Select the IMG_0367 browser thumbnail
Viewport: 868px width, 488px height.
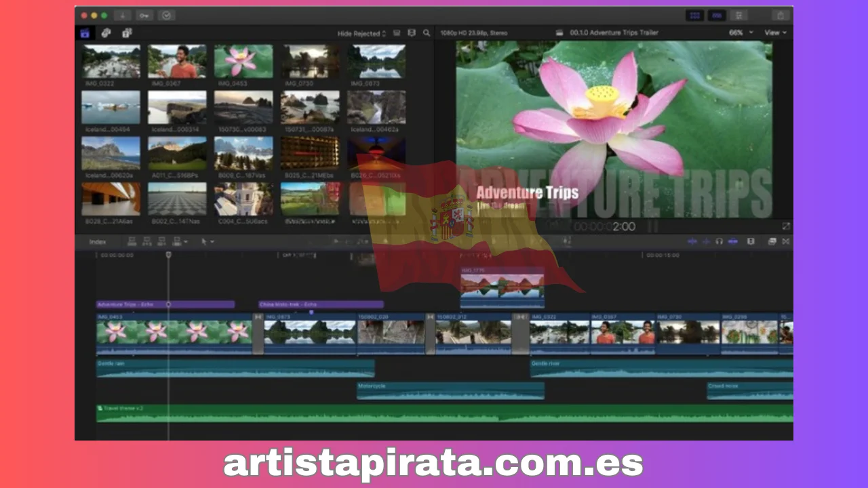point(178,62)
